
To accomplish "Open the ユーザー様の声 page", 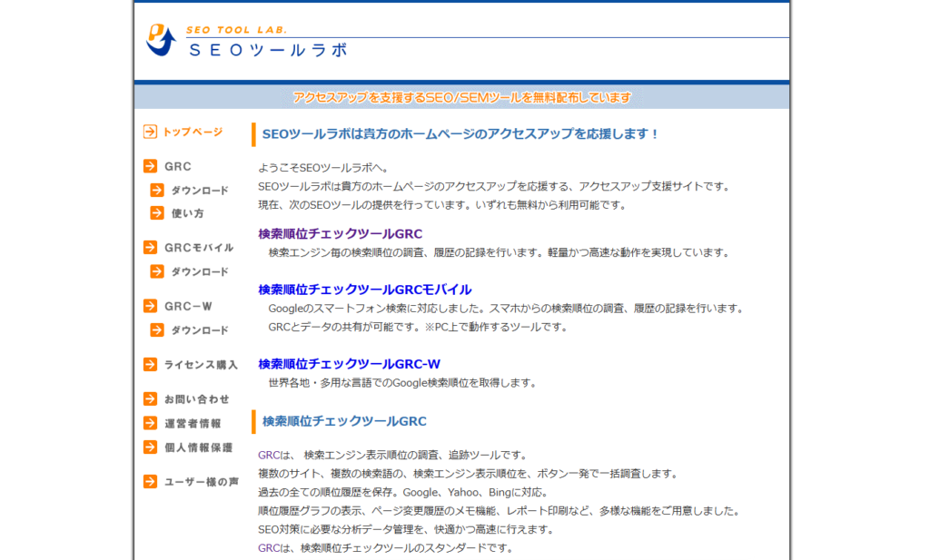I will point(202,482).
